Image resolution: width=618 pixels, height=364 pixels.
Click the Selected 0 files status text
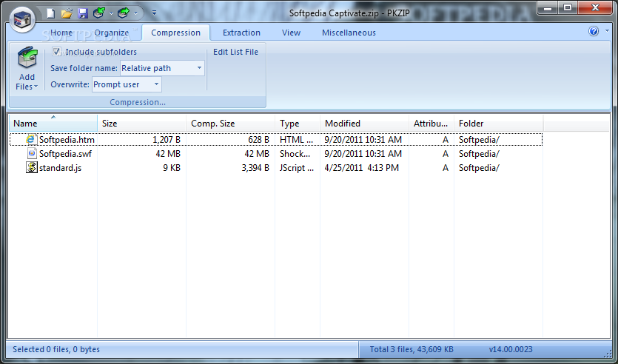point(56,349)
